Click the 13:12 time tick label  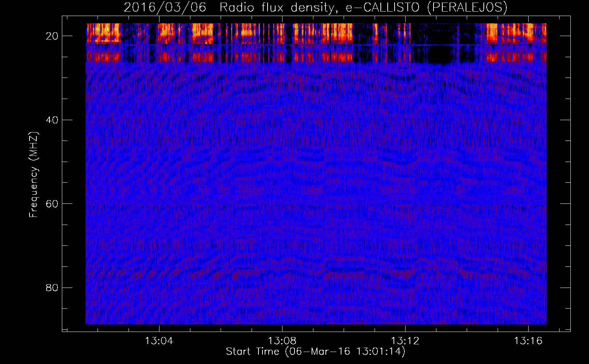[405, 341]
